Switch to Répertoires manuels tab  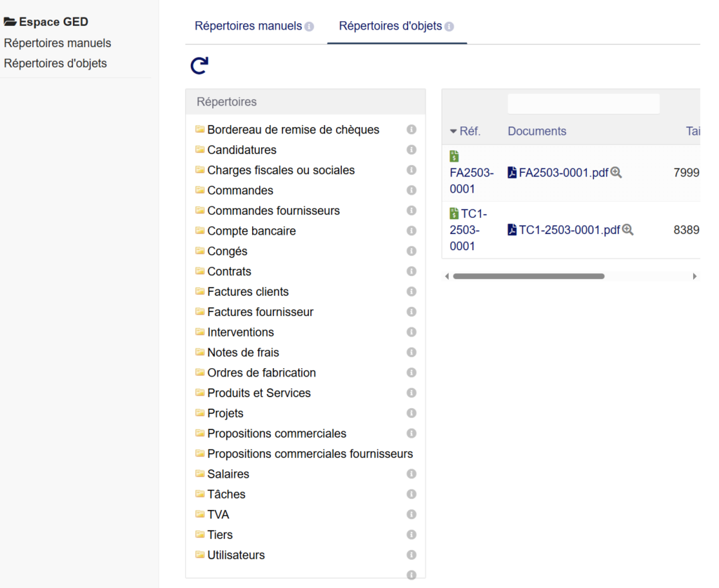[x=248, y=26]
